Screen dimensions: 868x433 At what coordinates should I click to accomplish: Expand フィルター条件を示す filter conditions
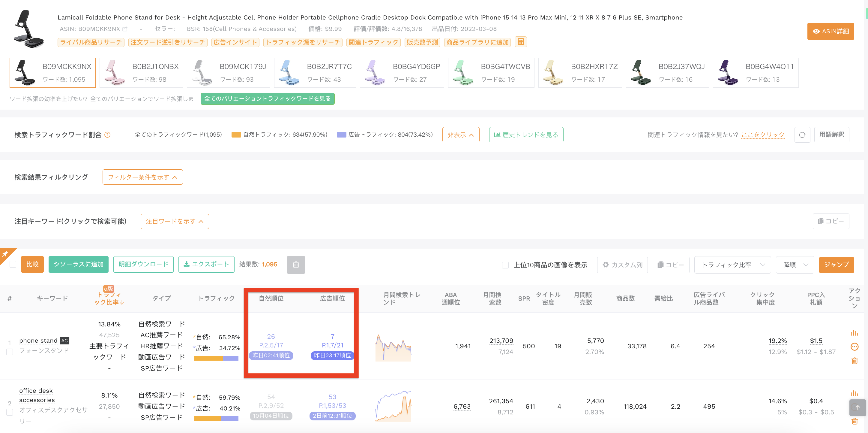[142, 177]
